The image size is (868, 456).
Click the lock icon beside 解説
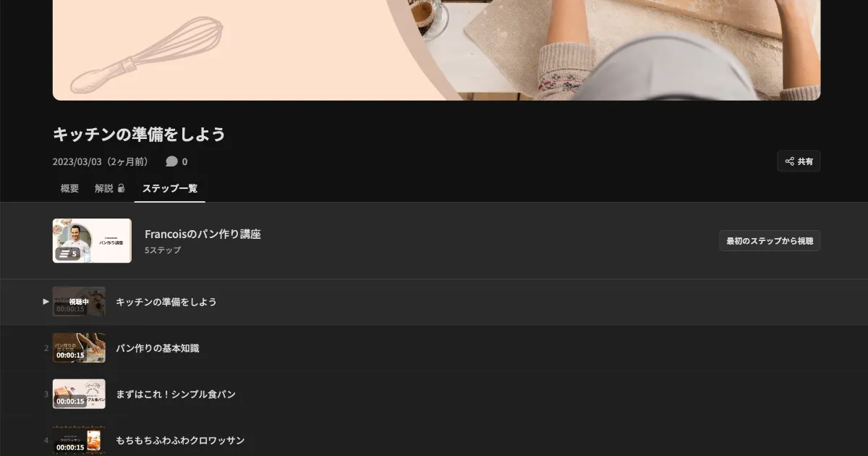(121, 188)
